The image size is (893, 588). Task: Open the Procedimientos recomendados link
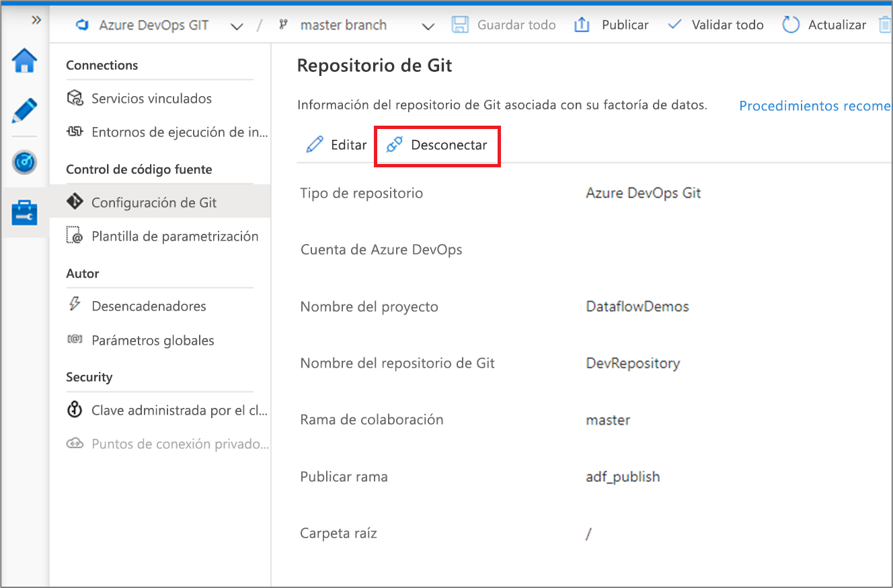tap(815, 106)
